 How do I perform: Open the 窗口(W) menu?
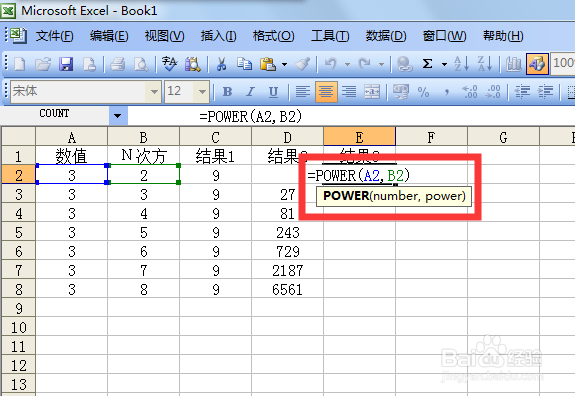click(444, 36)
